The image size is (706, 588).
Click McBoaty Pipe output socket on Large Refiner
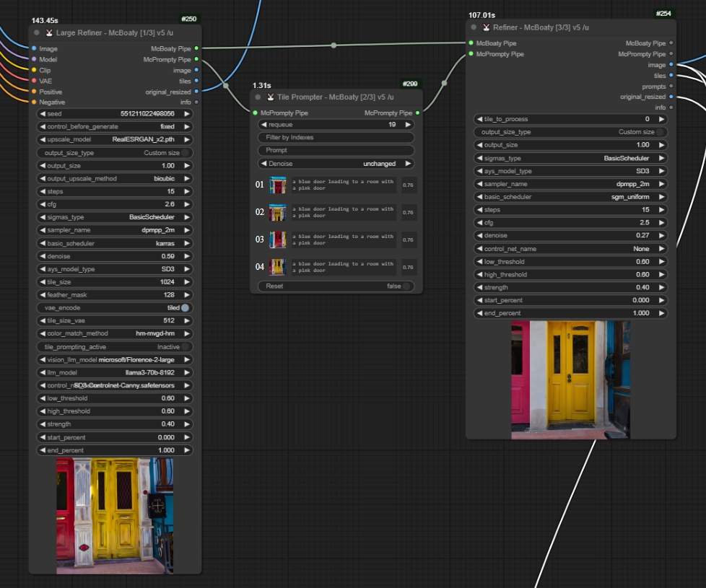[196, 48]
